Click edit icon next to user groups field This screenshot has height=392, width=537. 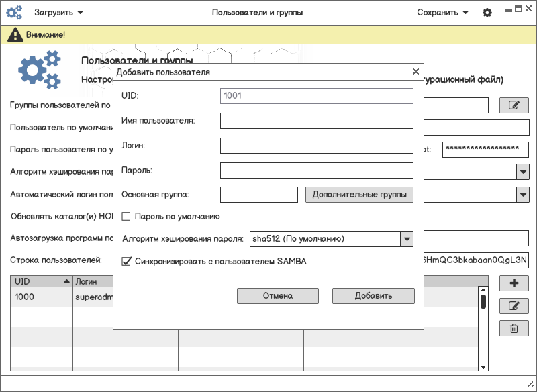pos(514,105)
